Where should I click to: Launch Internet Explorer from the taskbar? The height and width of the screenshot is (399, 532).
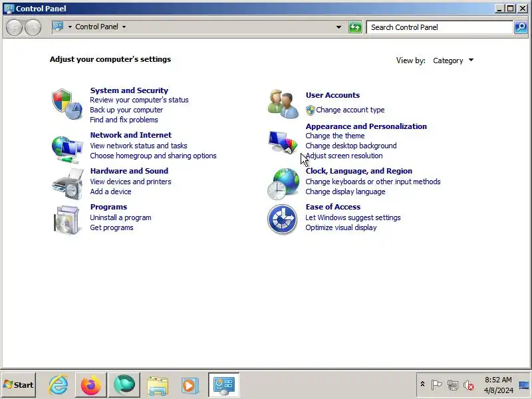coord(58,385)
